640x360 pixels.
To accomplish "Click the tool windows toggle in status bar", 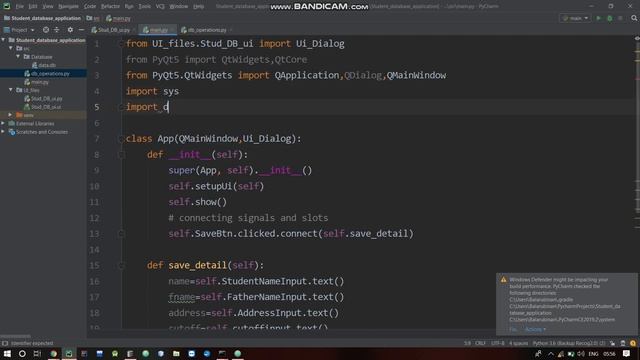I will pyautogui.click(x=4, y=343).
